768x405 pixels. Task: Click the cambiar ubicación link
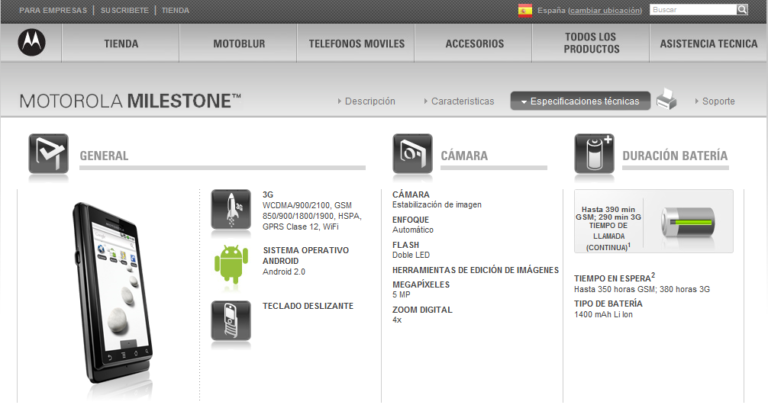(606, 10)
